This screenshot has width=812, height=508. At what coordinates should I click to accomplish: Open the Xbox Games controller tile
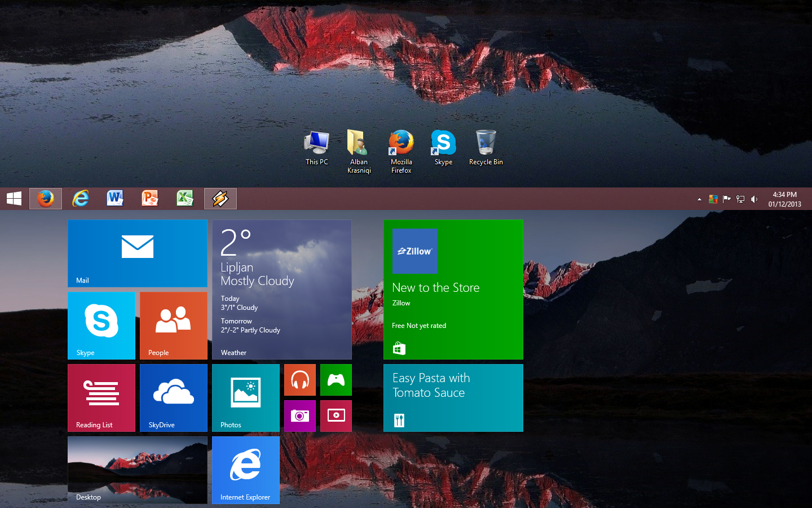tap(336, 380)
